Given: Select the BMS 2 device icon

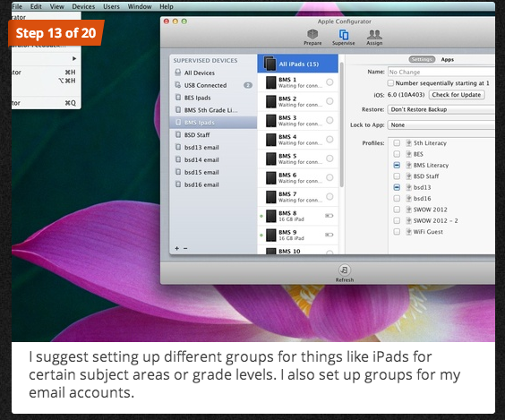Looking at the screenshot, I should (271, 101).
